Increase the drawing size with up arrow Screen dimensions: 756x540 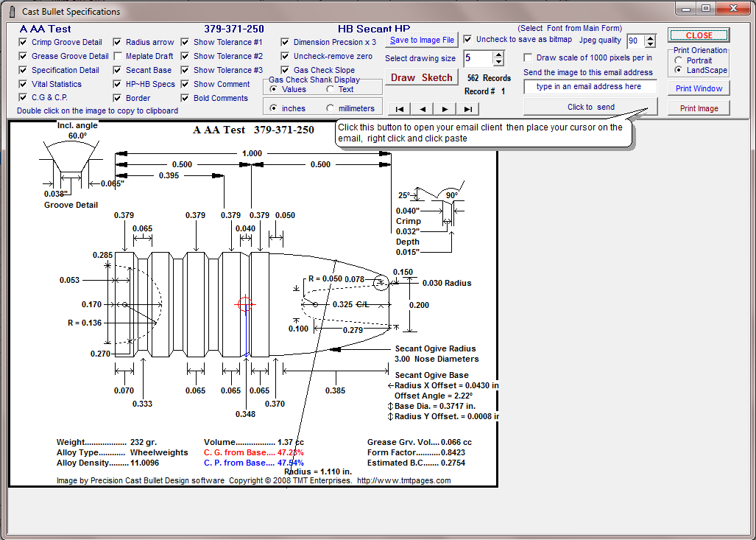[x=498, y=55]
